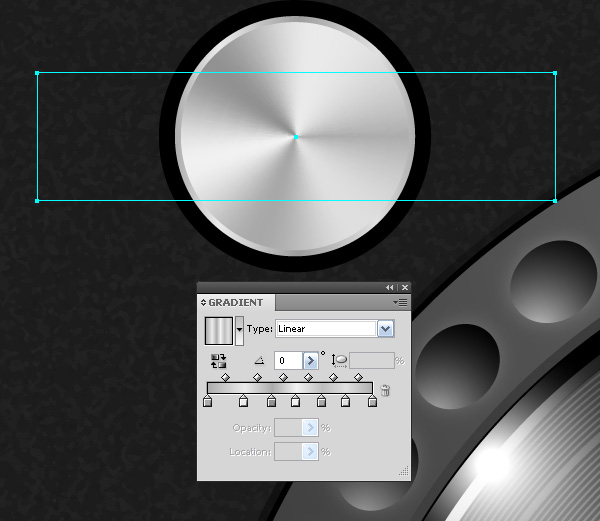Select the third midpoint diamond from left

point(284,378)
